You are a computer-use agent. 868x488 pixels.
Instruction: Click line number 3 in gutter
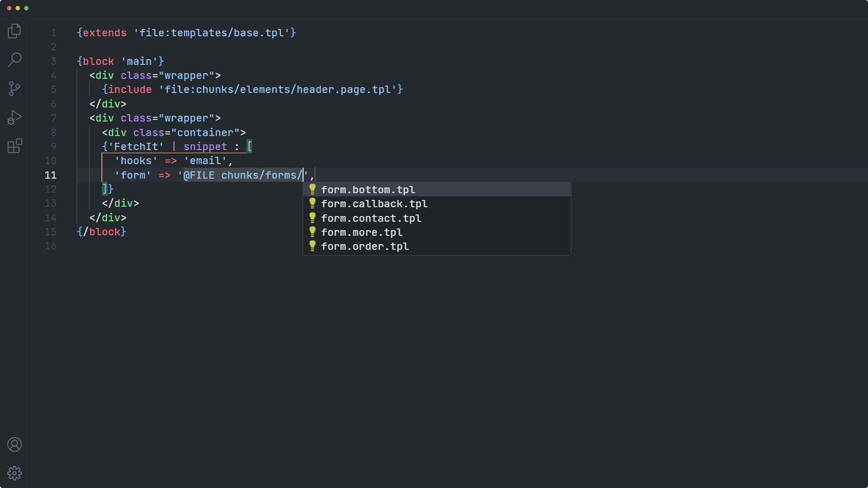click(53, 61)
